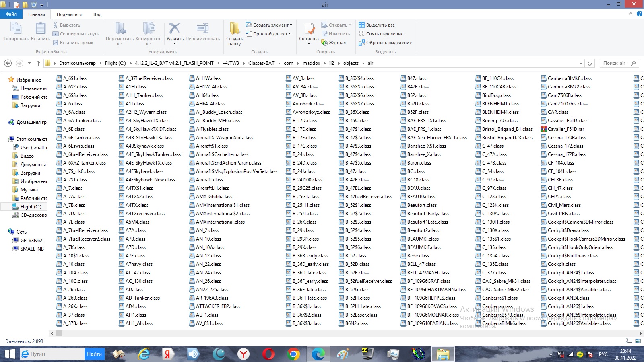
Task: Select Видео in the navigation pane
Action: (x=27, y=156)
